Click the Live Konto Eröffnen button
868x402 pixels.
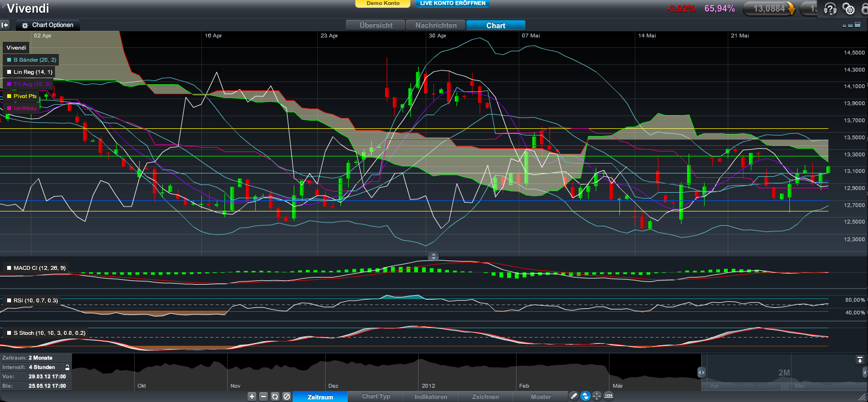tap(452, 3)
